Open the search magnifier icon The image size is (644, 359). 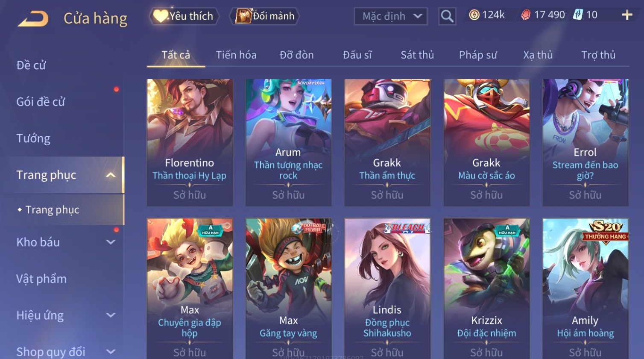tap(447, 16)
